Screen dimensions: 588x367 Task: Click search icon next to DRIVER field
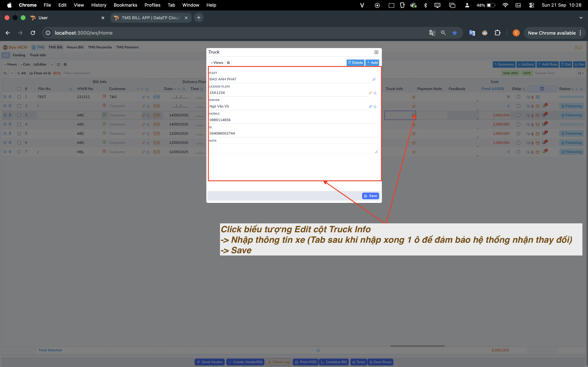click(375, 107)
